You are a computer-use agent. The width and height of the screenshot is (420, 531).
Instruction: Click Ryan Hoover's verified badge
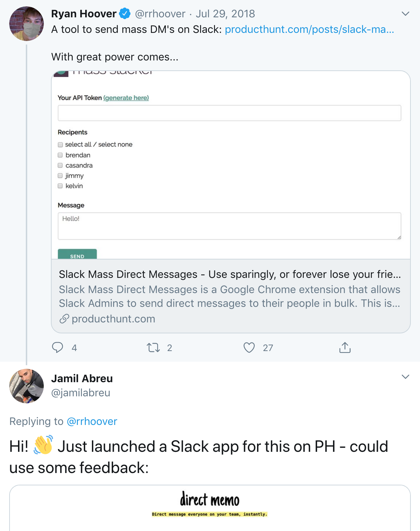coord(124,14)
